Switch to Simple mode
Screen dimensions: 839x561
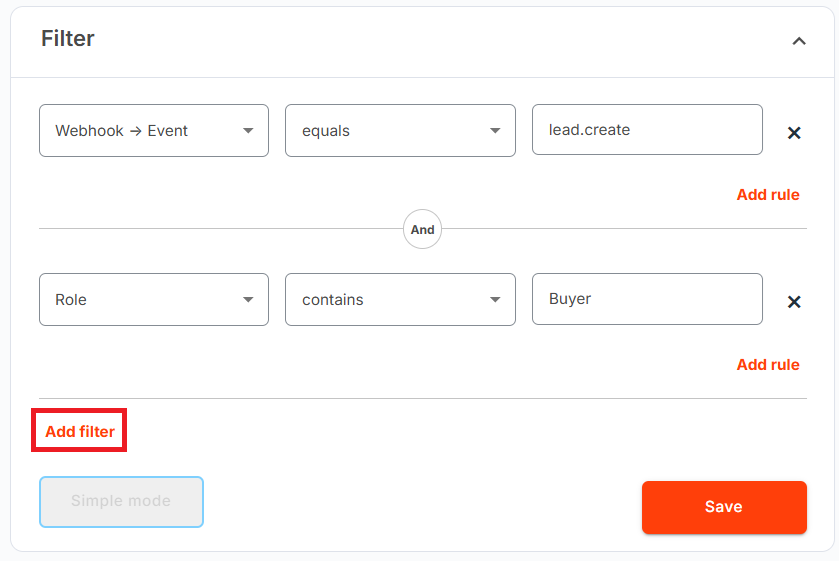[121, 502]
